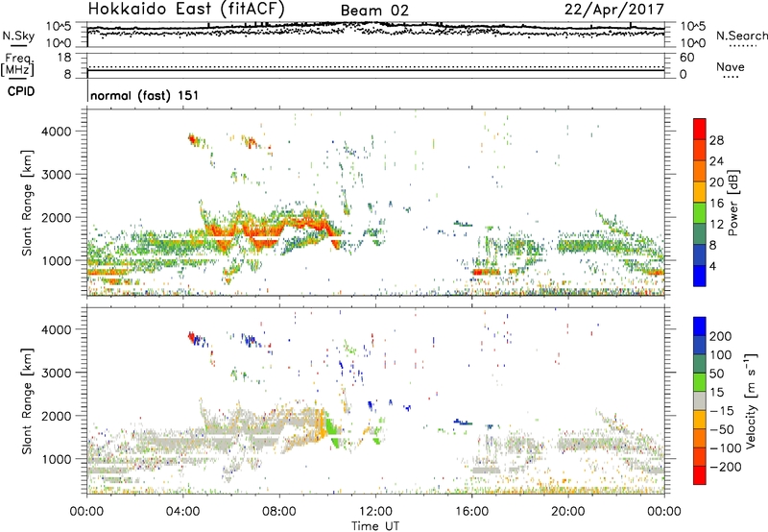Click the "Freq. [MHz]" axis label
The height and width of the screenshot is (532, 768).
17,65
